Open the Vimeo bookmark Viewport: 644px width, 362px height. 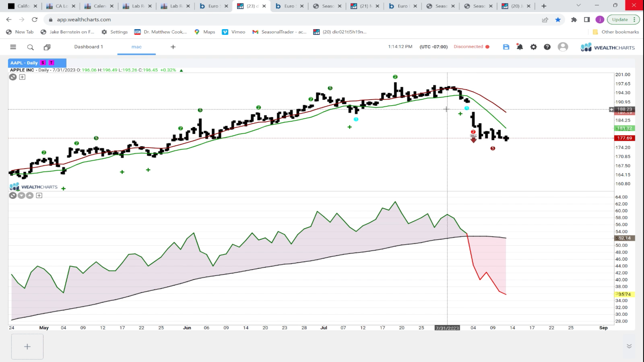[x=233, y=32]
